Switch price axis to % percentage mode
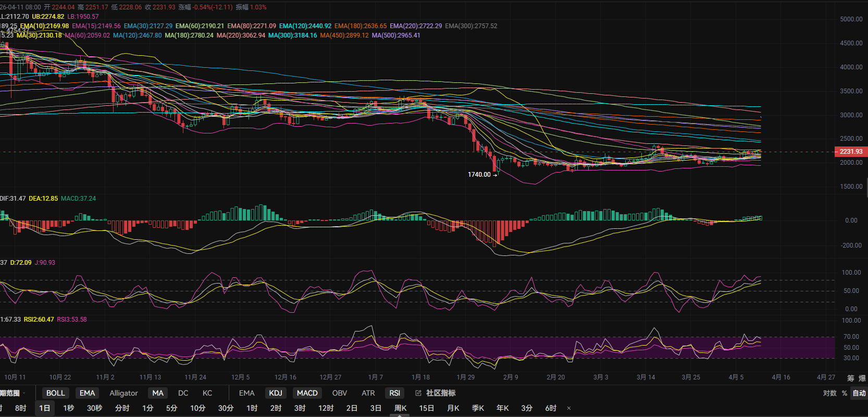Viewport: 868px width, 417px height. [844, 393]
